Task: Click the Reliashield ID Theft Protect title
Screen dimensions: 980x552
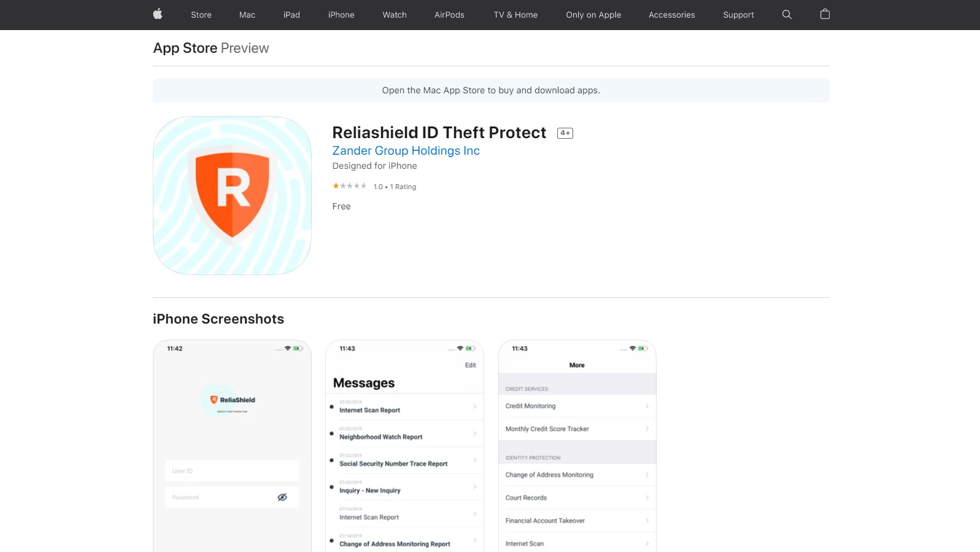Action: [x=439, y=133]
